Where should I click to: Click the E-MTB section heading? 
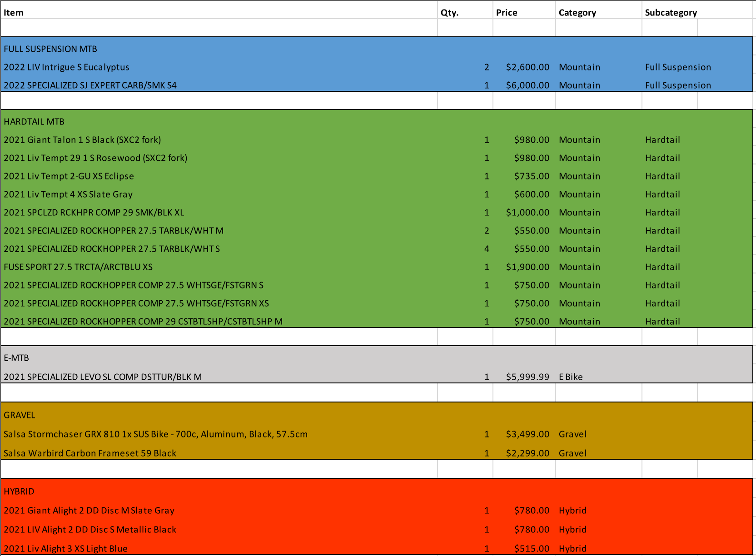[16, 358]
